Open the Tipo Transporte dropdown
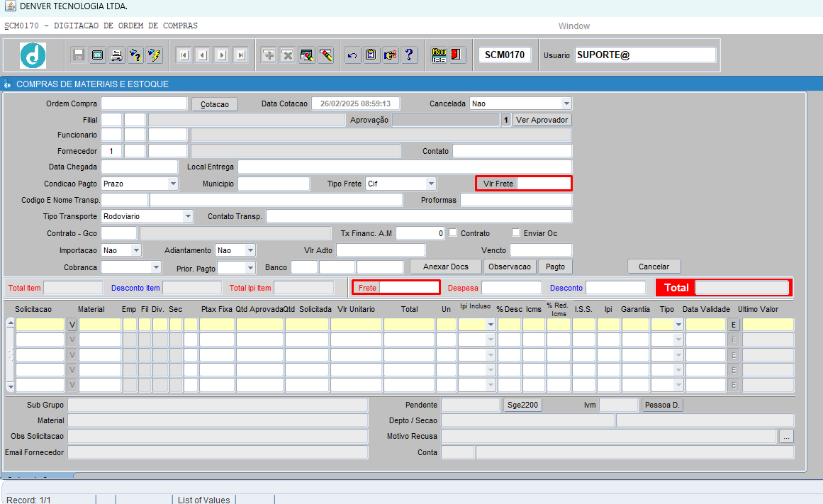The image size is (823, 504). (x=187, y=216)
